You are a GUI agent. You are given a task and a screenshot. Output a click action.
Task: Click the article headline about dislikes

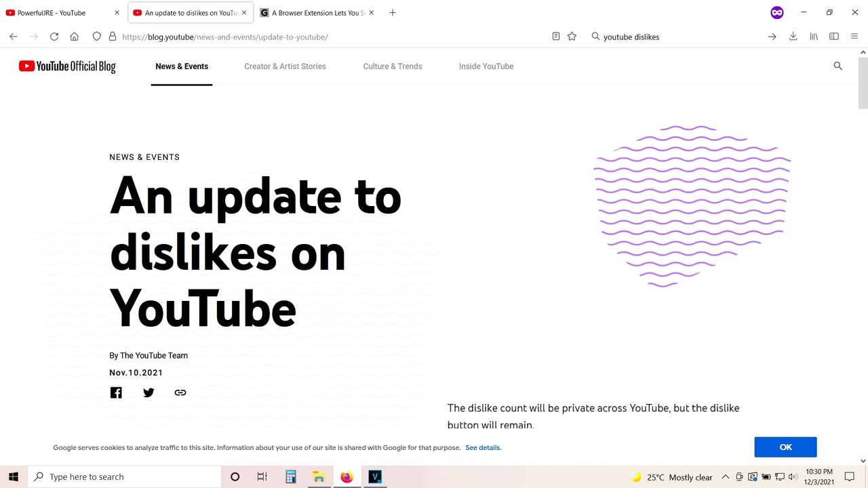(x=256, y=251)
